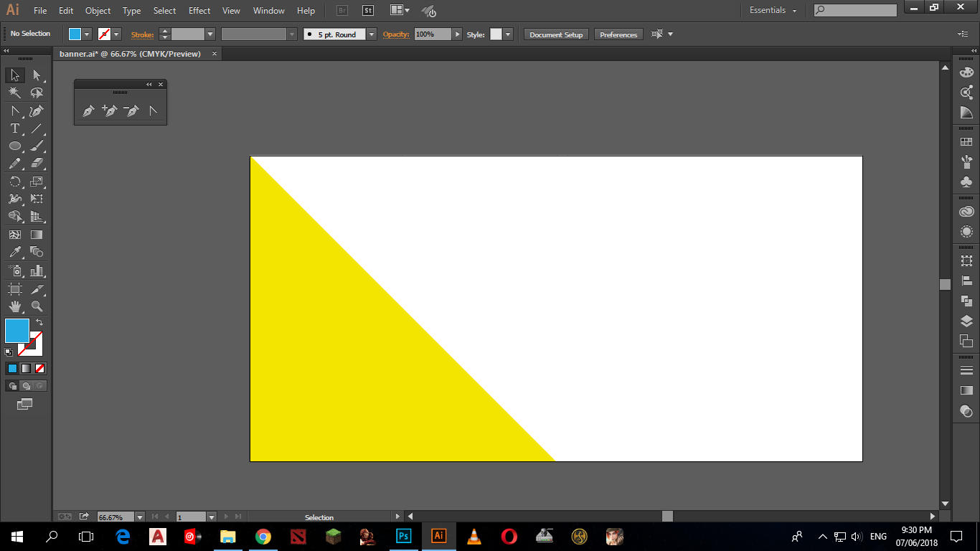Select the Column Graph tool
The image size is (980, 551).
tap(37, 270)
